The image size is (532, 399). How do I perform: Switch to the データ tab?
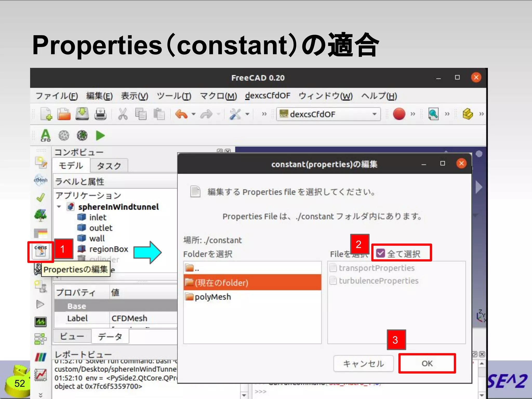(x=110, y=337)
